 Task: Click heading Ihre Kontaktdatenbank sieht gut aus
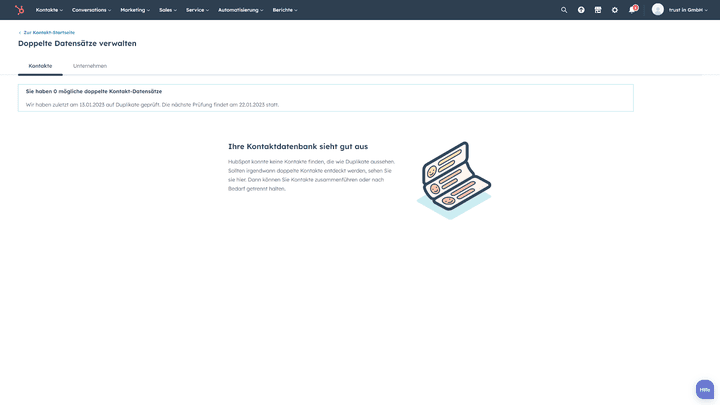298,146
